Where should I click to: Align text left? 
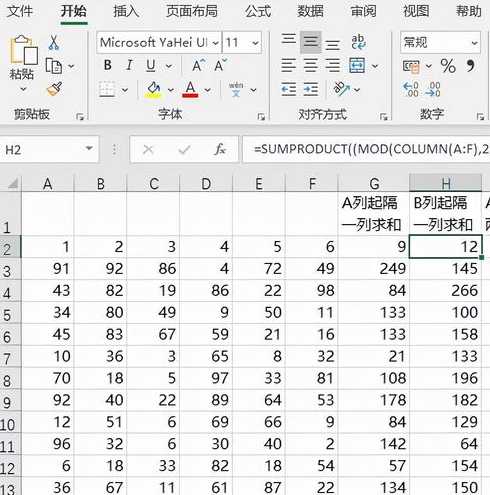pyautogui.click(x=288, y=65)
